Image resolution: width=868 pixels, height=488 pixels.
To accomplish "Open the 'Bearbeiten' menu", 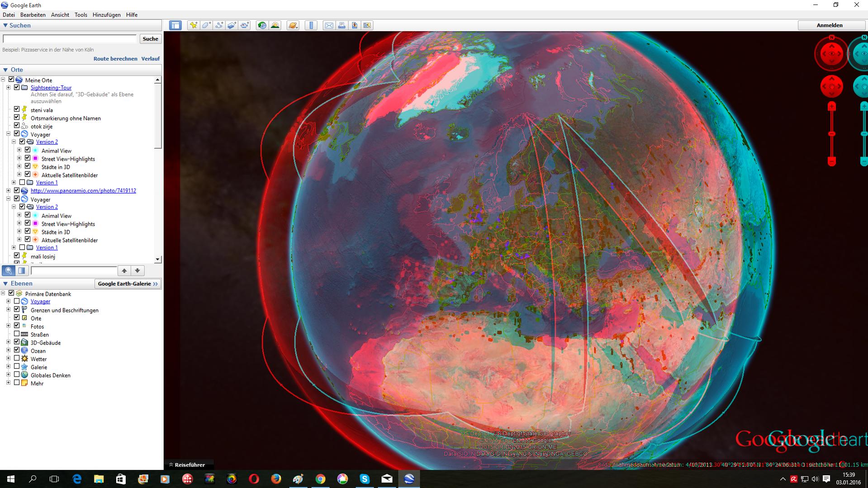I will coord(33,15).
